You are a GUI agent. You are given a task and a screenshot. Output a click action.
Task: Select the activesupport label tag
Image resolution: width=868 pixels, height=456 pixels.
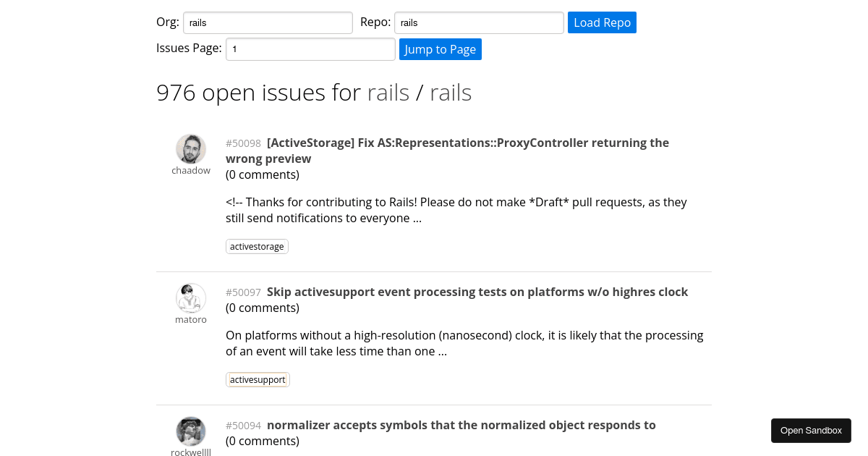click(258, 380)
